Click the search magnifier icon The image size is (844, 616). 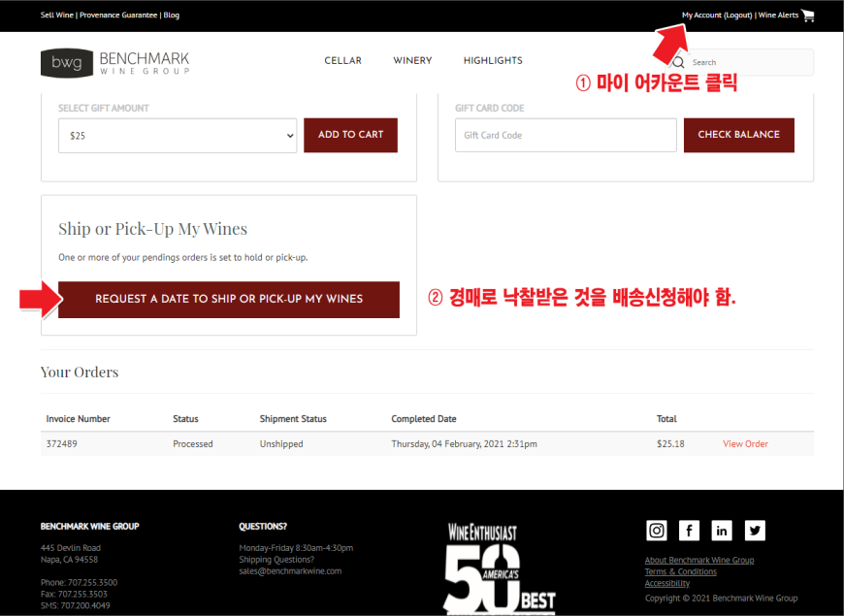(x=679, y=62)
